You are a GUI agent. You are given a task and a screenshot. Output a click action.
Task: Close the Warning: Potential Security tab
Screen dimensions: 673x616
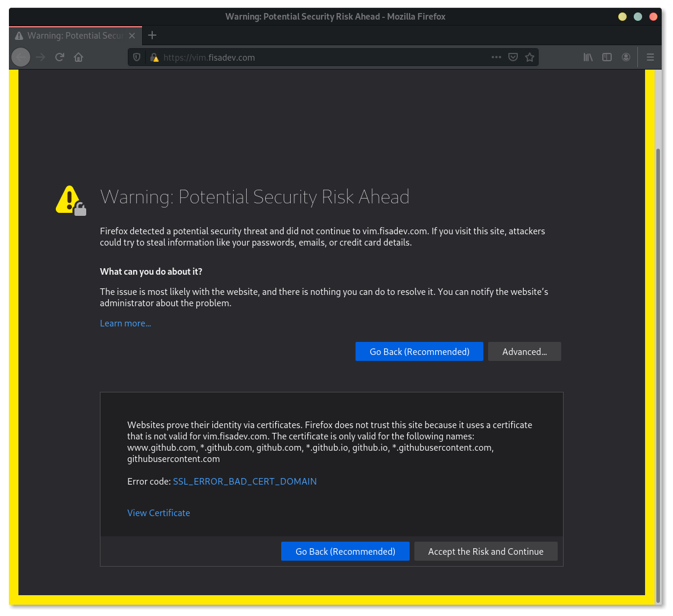132,36
